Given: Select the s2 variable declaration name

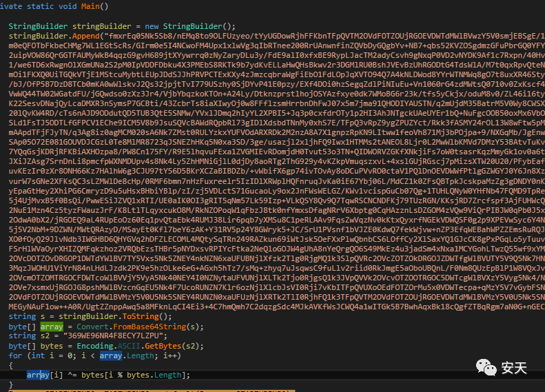Looking at the screenshot, I should click(45, 336).
